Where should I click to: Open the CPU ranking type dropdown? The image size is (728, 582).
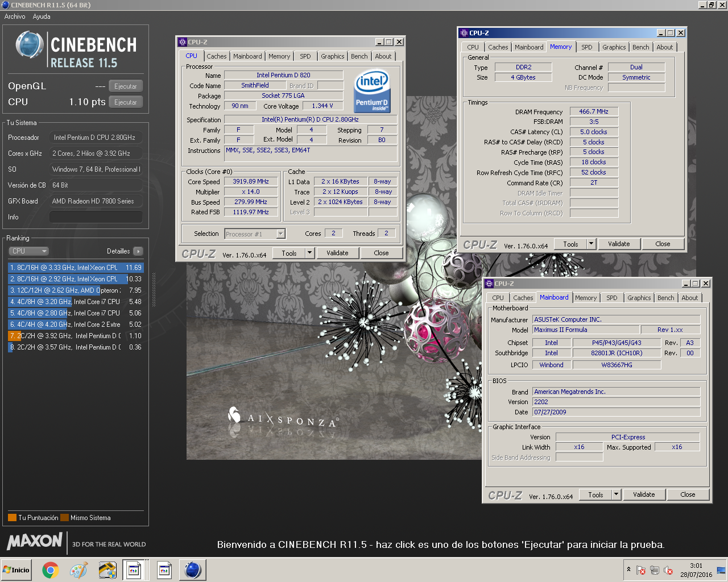(28, 251)
